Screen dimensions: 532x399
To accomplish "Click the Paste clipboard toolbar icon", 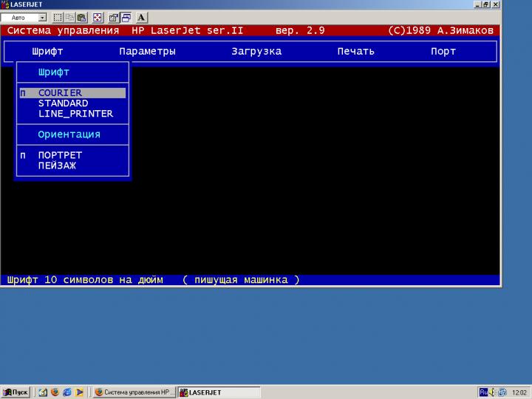I will 81,17.
